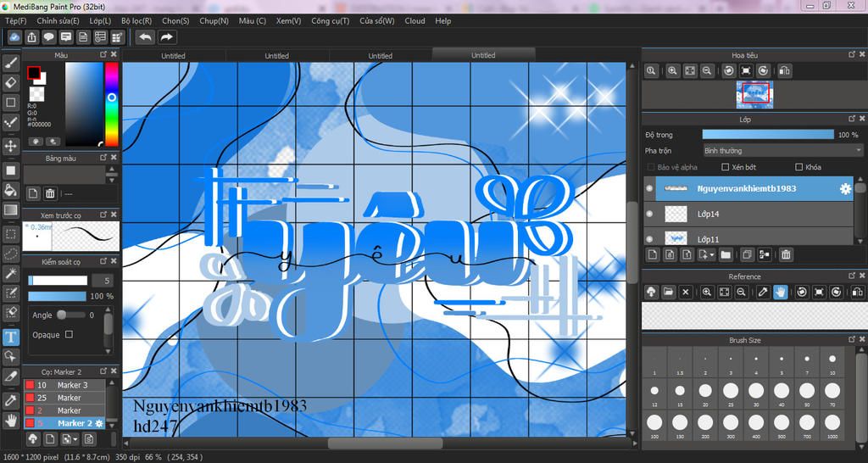Toggle the eyedropper in Reference panel
Screen dimensions: 868x463
tap(764, 292)
